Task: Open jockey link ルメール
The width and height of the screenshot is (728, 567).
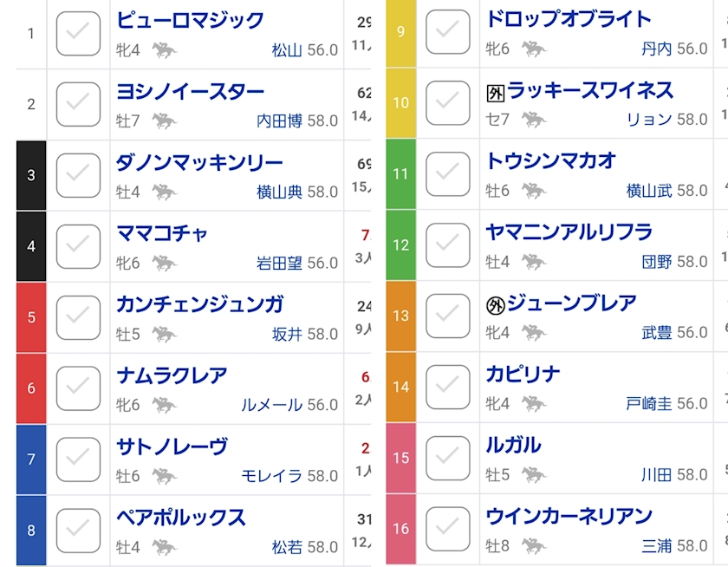Action: (271, 405)
